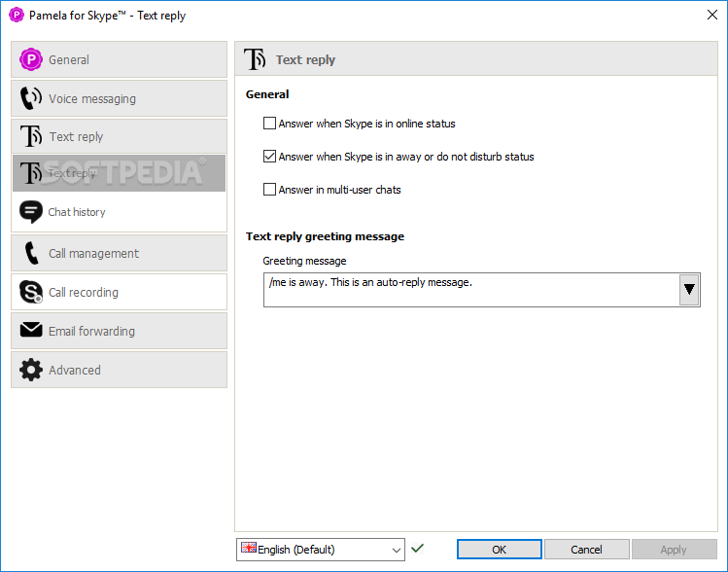Uncheck Answer in away or do not disturb status
Screen dimensions: 728x572
[269, 156]
